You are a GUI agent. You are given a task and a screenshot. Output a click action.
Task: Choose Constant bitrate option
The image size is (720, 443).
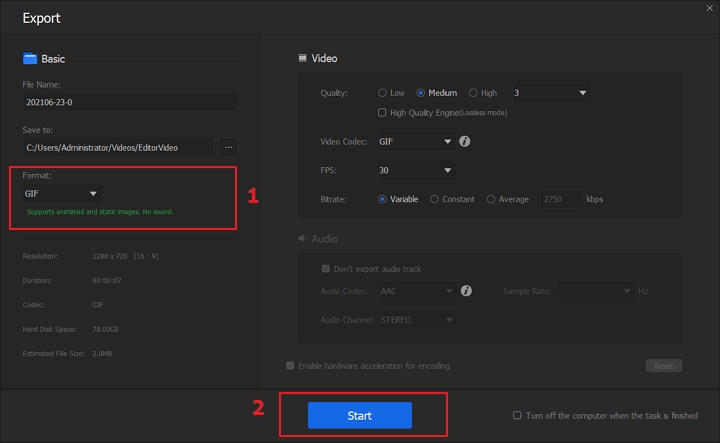(434, 199)
